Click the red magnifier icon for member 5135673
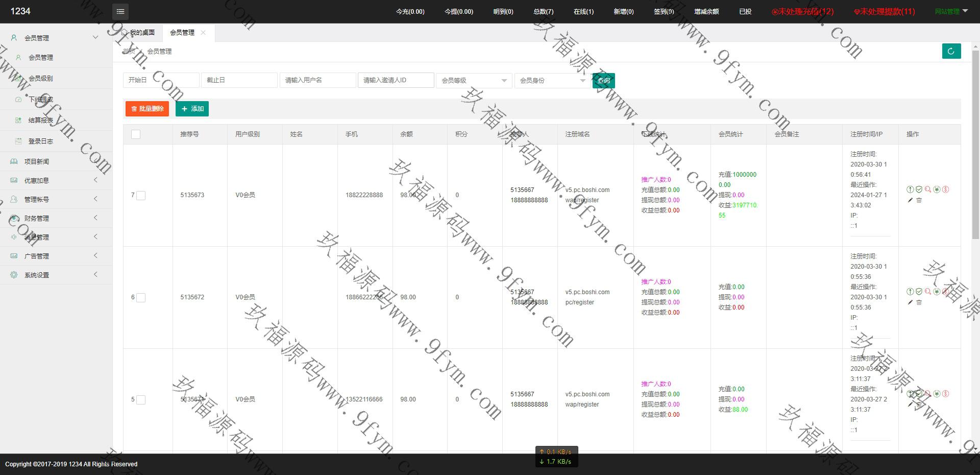980x475 pixels. coord(928,189)
